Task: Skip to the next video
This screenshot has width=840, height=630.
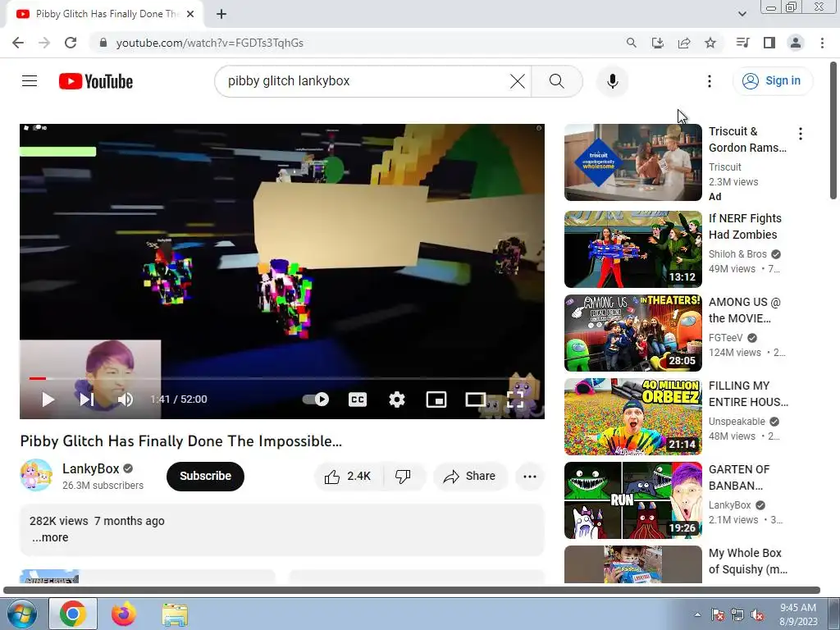Action: click(x=87, y=399)
